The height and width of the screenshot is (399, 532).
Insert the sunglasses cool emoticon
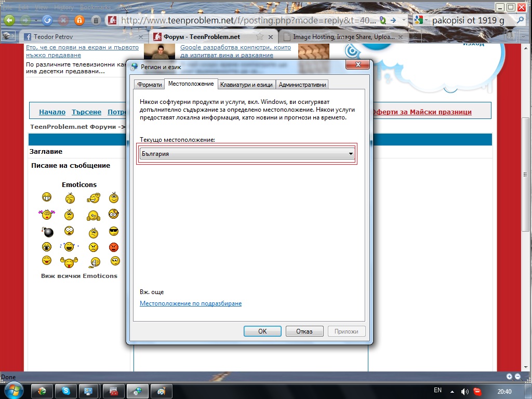[114, 231]
